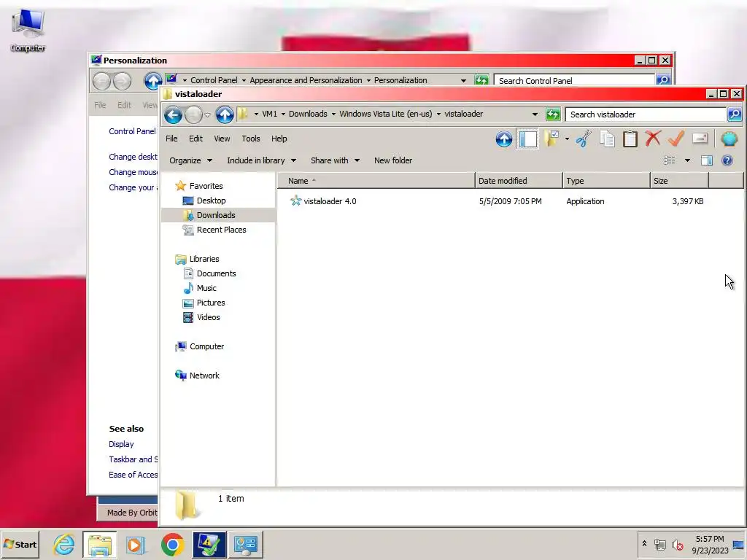Viewport: 747px width, 560px height.
Task: Click the Search Control Panel field
Action: 574,80
